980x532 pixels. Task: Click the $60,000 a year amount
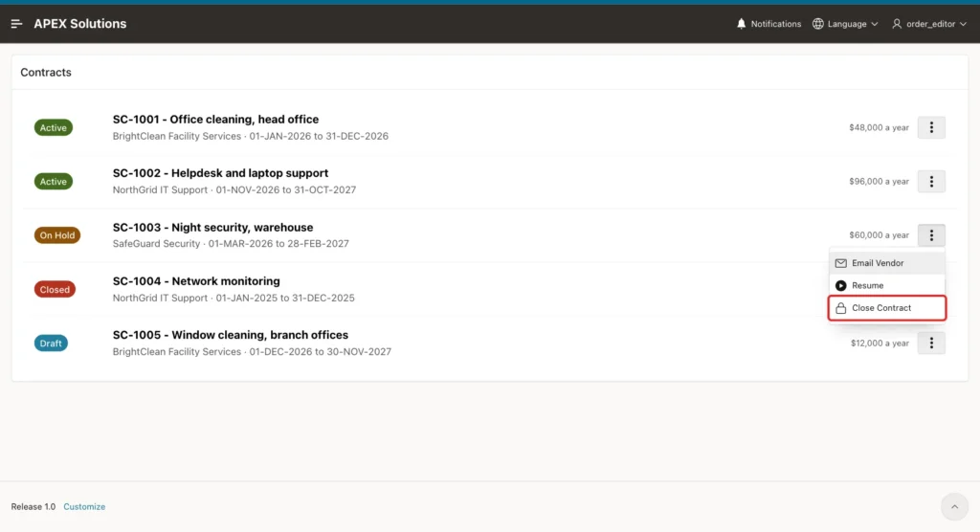tap(879, 235)
